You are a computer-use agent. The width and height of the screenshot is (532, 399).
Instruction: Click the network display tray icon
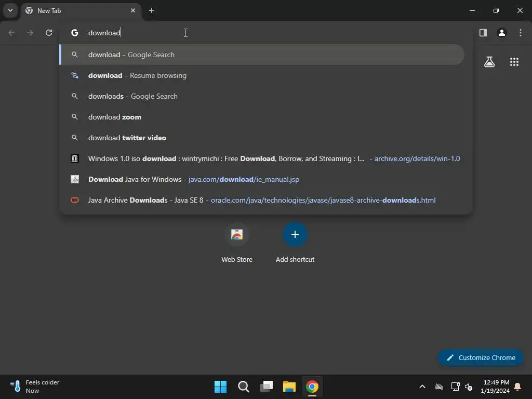(x=455, y=387)
